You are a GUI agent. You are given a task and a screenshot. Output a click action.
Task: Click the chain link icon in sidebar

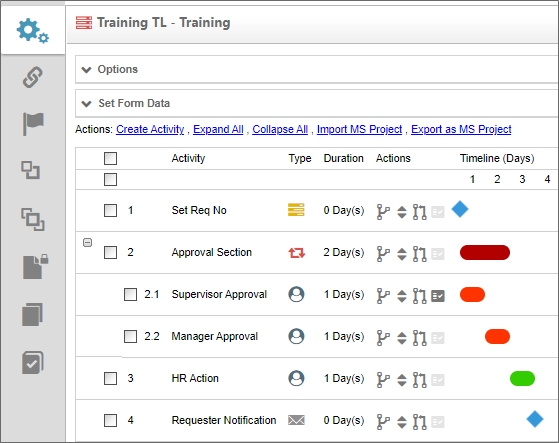pyautogui.click(x=33, y=77)
